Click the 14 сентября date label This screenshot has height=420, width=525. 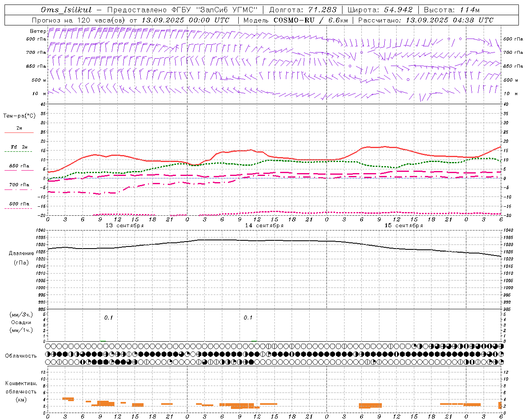[264, 225]
